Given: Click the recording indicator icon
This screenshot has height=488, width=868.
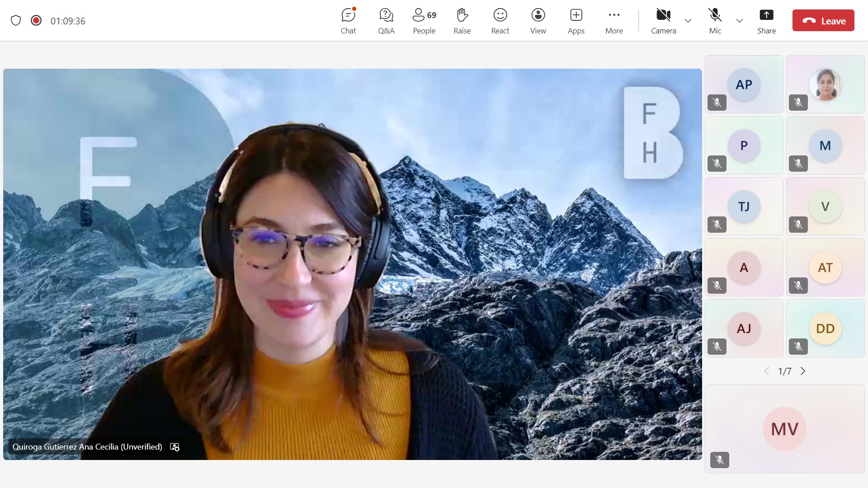Looking at the screenshot, I should (x=36, y=21).
